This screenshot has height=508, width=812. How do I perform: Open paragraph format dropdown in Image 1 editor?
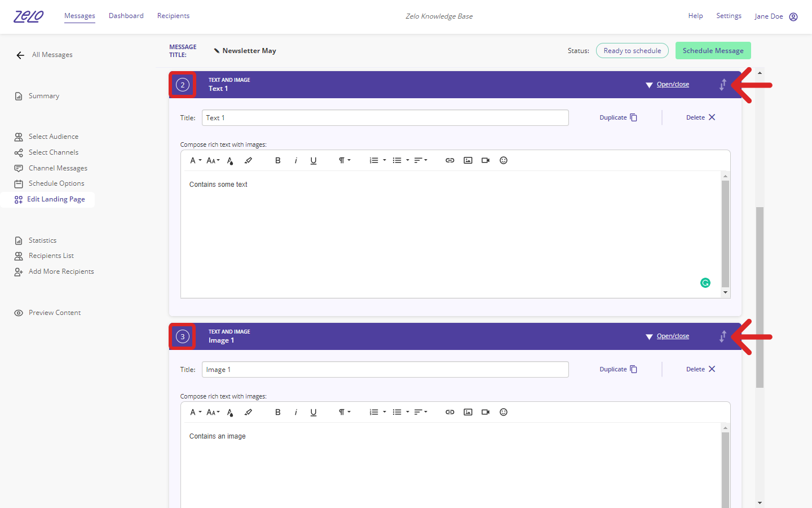click(345, 412)
